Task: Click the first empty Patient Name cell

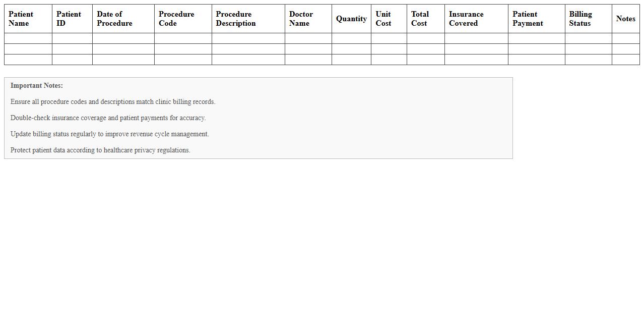Action: point(28,37)
